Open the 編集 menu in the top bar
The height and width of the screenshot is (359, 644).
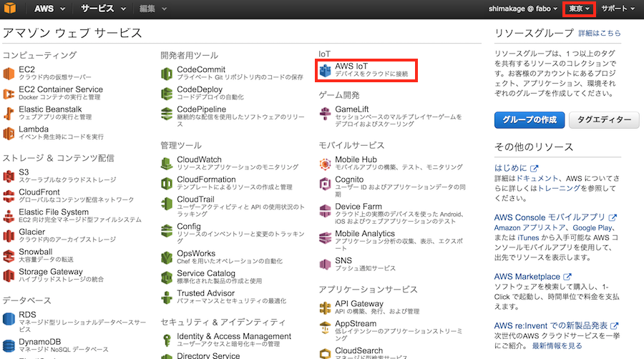[152, 9]
